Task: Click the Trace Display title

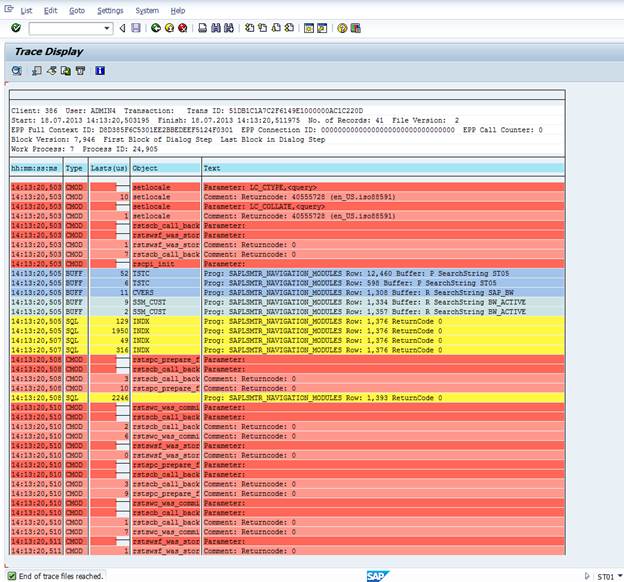Action: [49, 52]
